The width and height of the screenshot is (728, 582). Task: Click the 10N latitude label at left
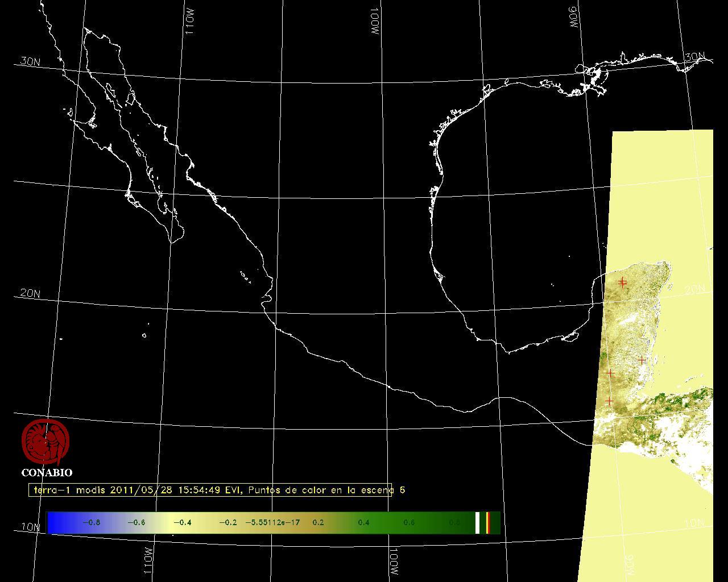pyautogui.click(x=31, y=527)
